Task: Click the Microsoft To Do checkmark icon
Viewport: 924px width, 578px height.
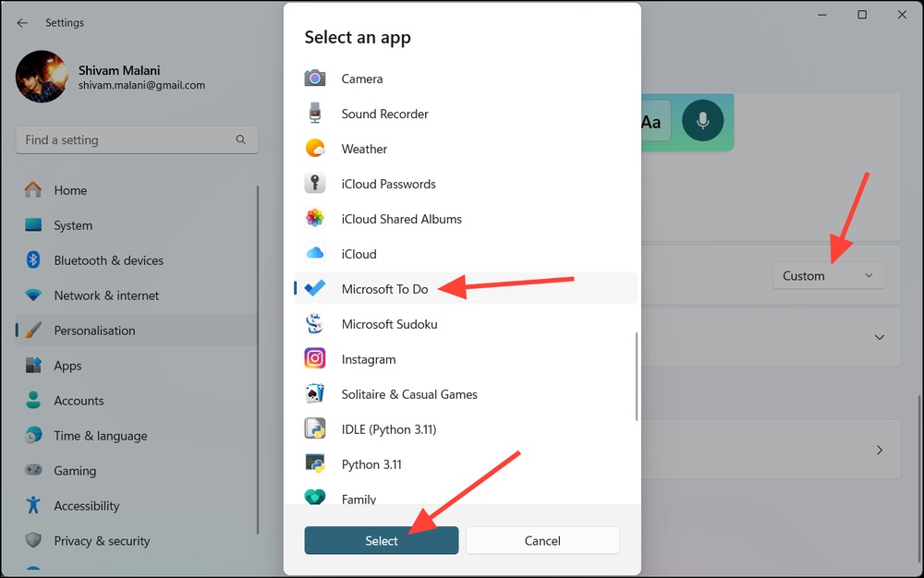Action: pos(315,288)
